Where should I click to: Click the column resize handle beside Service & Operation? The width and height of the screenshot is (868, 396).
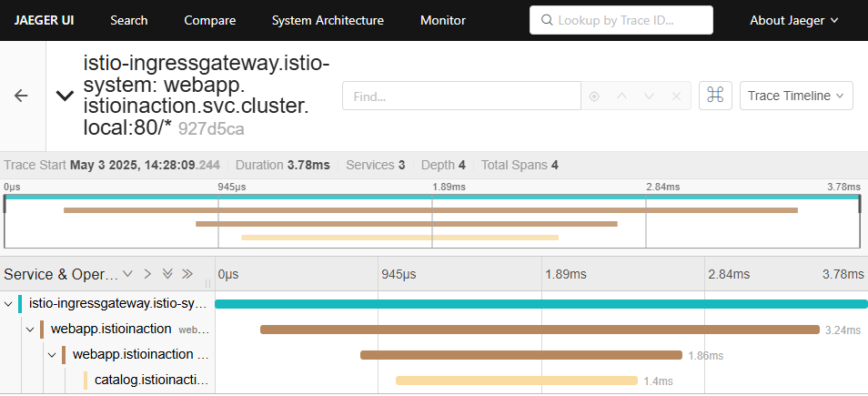pos(208,283)
